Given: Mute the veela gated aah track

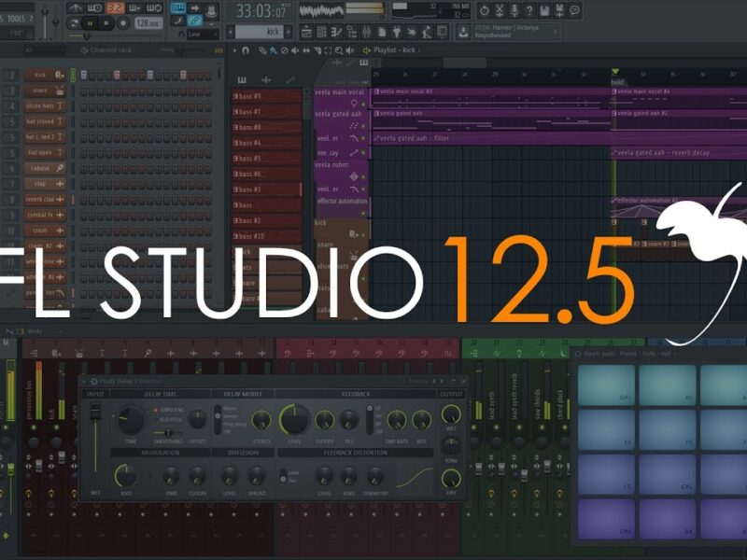Looking at the screenshot, I should click(363, 126).
